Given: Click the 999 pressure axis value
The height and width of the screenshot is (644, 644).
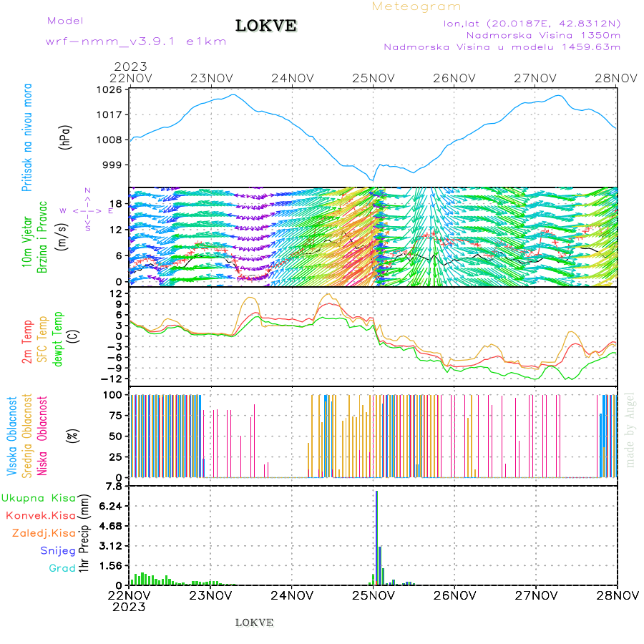Looking at the screenshot, I should point(113,165).
